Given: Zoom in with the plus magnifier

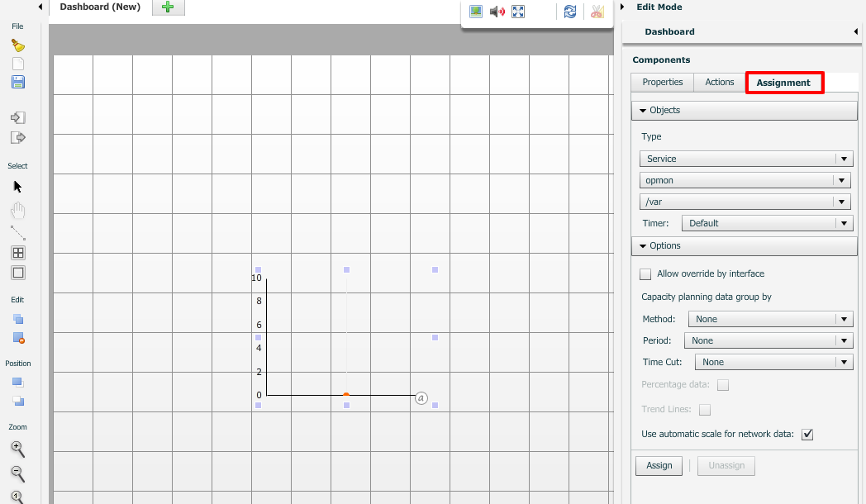Looking at the screenshot, I should (17, 449).
